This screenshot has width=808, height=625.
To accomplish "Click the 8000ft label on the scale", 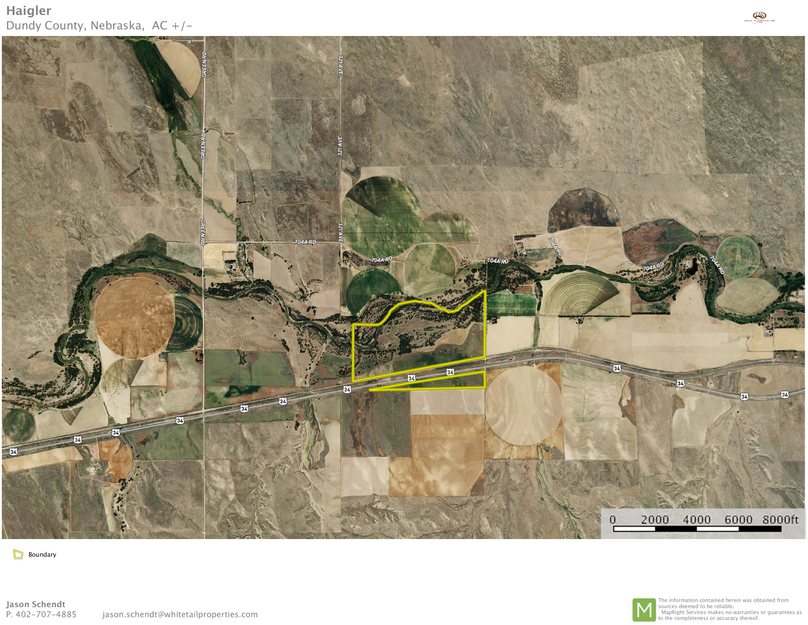I will pyautogui.click(x=781, y=519).
